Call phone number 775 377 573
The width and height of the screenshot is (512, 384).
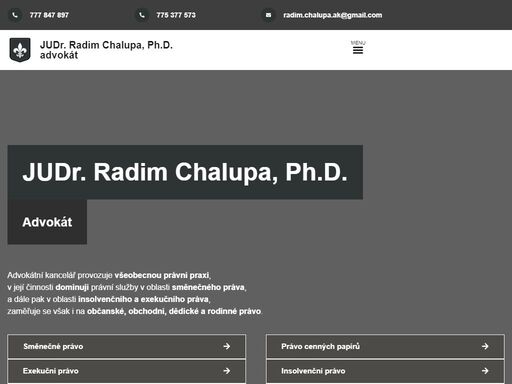click(x=176, y=15)
